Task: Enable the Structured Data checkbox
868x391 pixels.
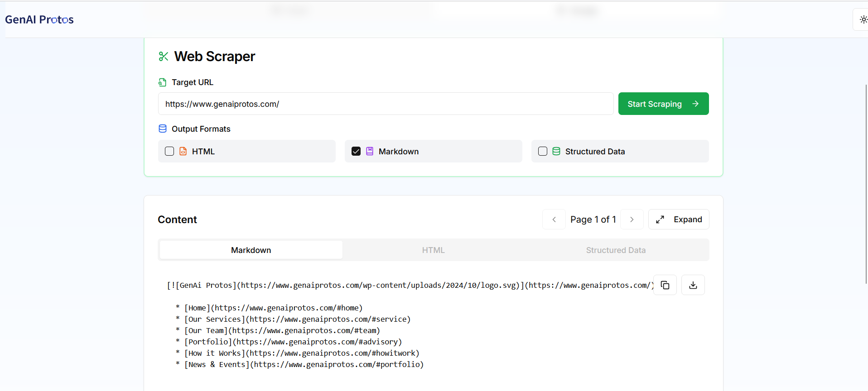Action: (x=543, y=151)
